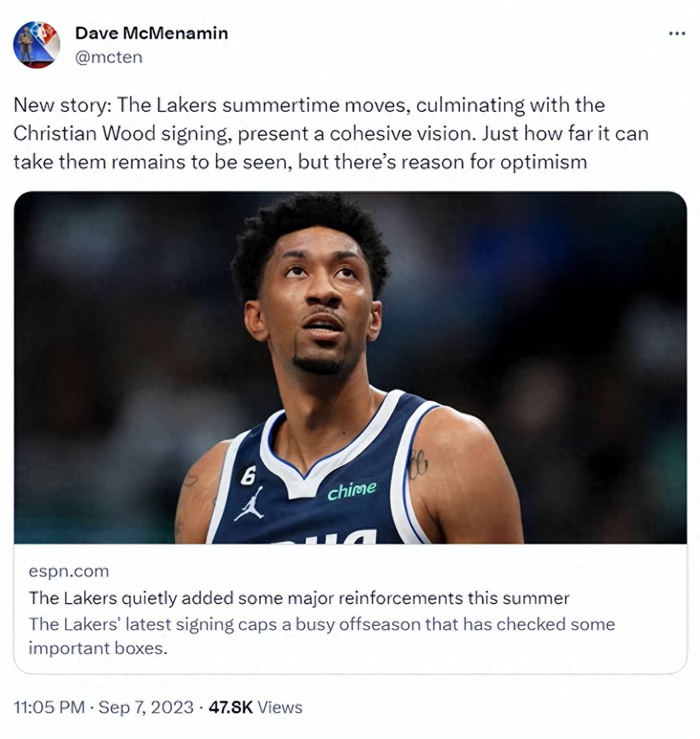Click 'important boxes.' in the card summary

(98, 649)
